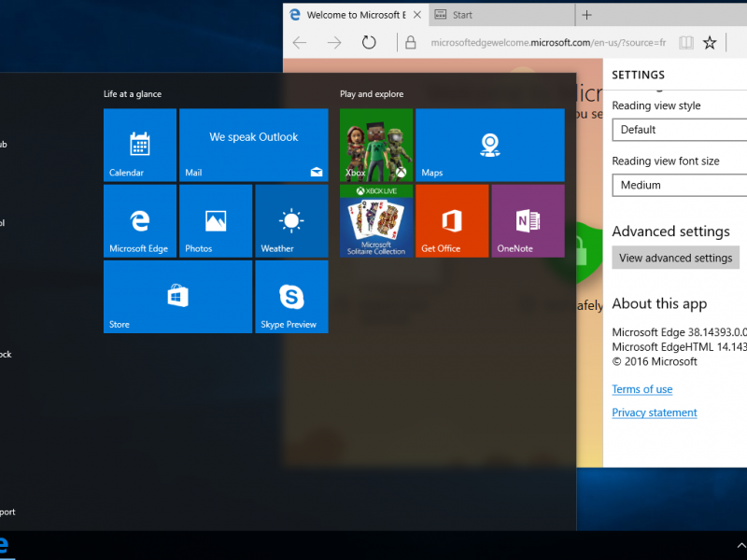Image resolution: width=747 pixels, height=560 pixels.
Task: Open the Calendar tile
Action: (139, 145)
